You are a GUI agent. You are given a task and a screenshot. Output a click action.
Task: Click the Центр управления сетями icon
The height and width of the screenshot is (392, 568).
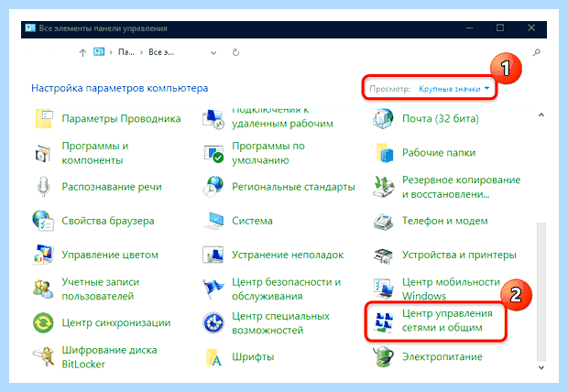coord(383,322)
